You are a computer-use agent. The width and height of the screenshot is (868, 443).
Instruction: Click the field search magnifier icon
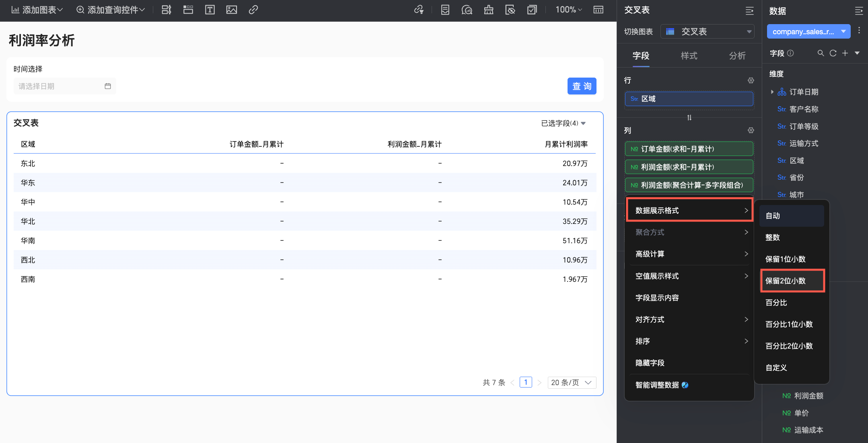821,53
